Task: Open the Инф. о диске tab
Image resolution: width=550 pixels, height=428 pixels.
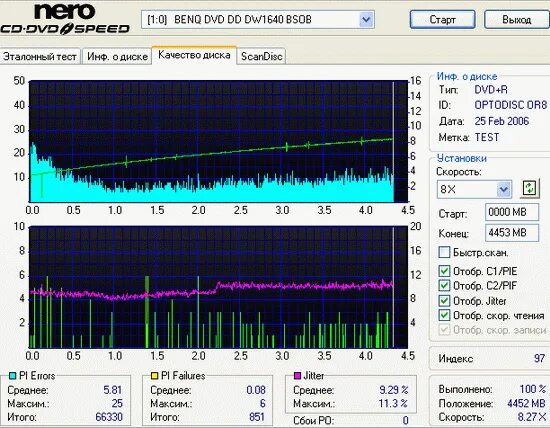Action: click(x=117, y=56)
